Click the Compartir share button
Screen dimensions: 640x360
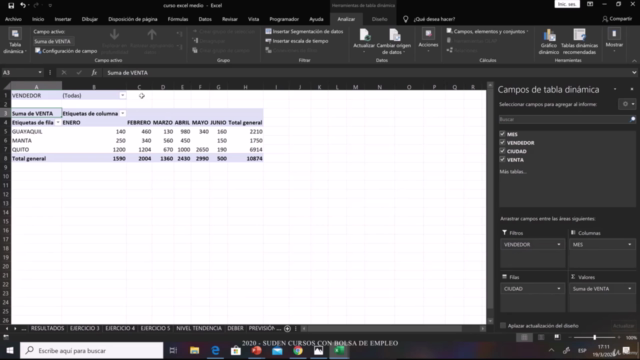point(617,19)
